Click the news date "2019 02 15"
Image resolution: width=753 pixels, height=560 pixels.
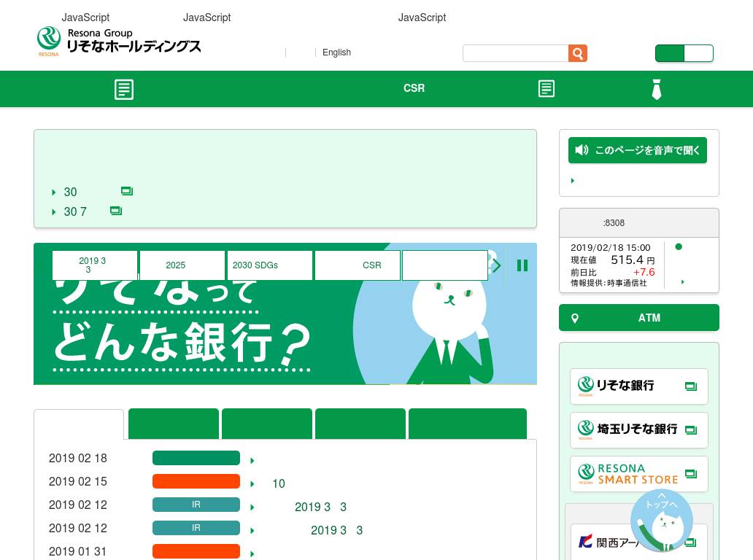(78, 481)
